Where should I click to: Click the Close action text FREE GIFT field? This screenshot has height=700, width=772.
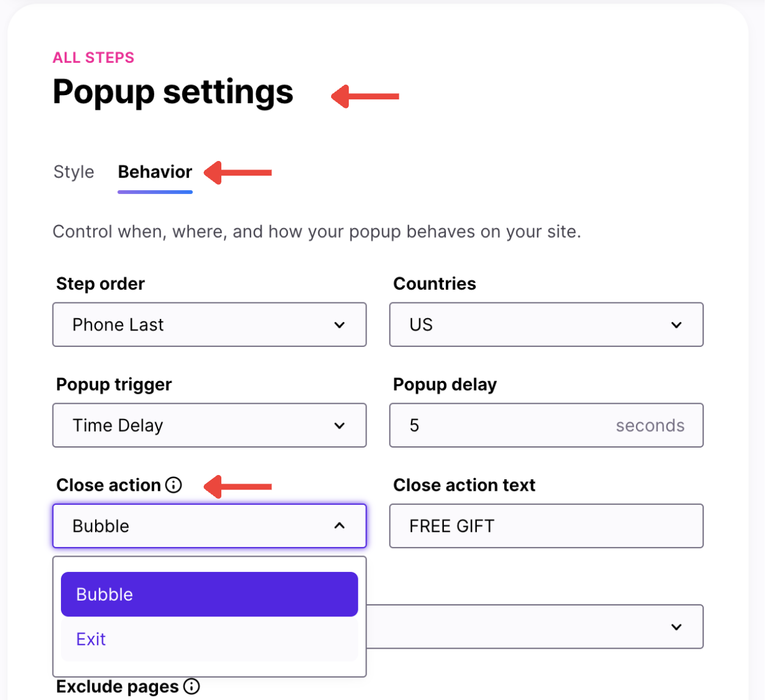(546, 526)
